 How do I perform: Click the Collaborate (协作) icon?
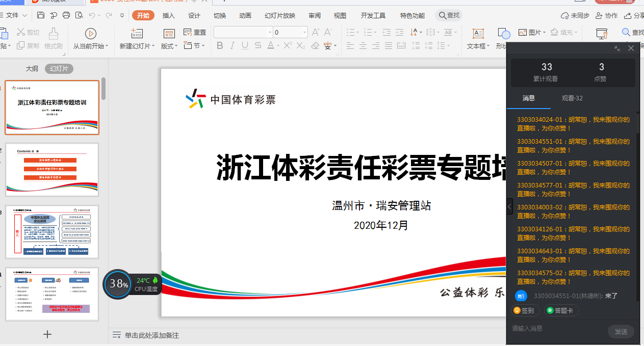click(x=600, y=15)
